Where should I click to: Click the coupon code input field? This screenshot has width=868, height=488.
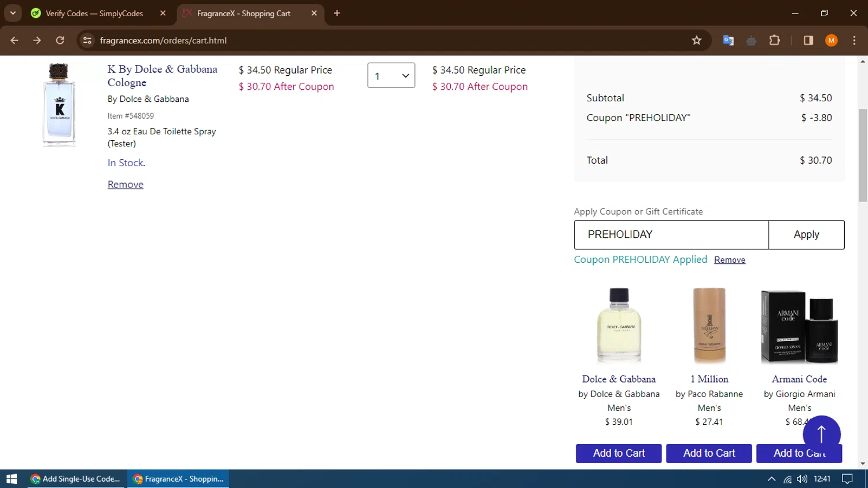671,234
